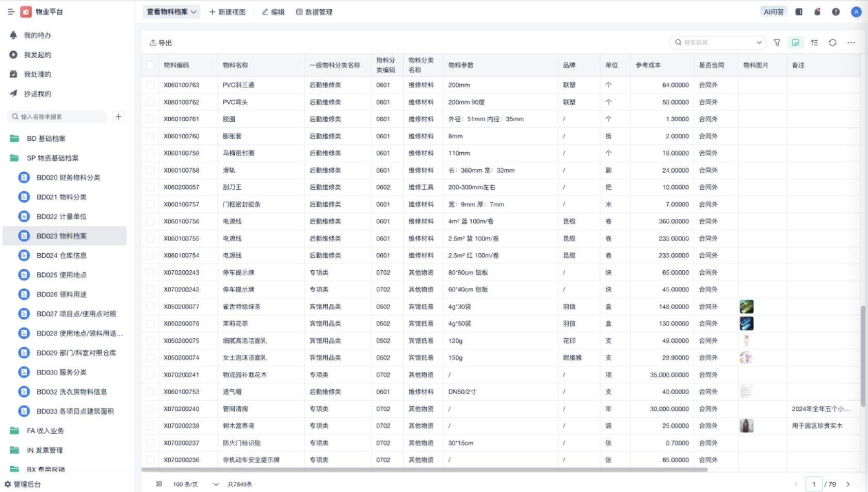This screenshot has width=868, height=492.
Task: Open the more options ellipsis menu
Action: point(851,42)
